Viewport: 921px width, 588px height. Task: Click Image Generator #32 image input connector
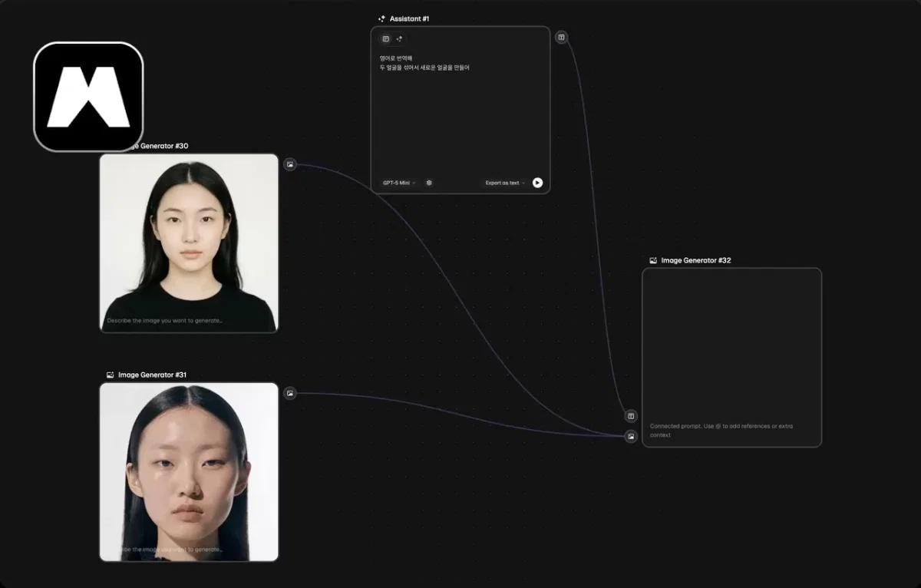pos(631,436)
